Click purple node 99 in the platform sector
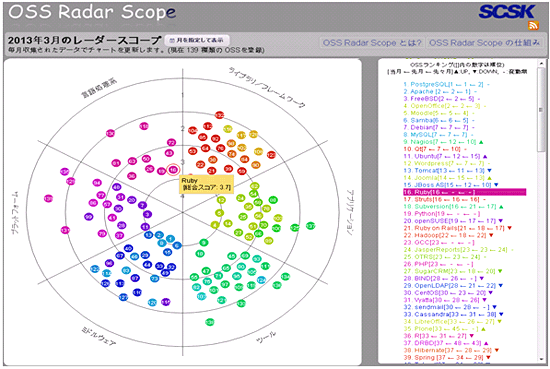 click(x=89, y=216)
